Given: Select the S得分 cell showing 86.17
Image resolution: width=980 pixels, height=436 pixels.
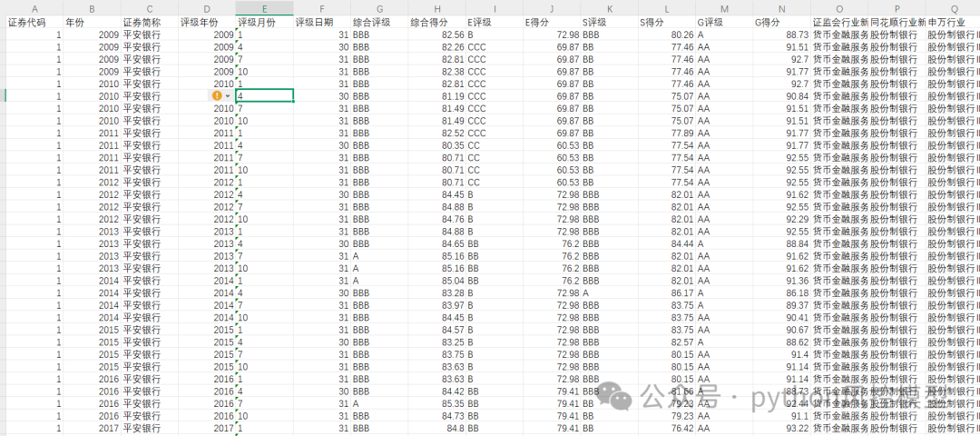Looking at the screenshot, I should click(x=667, y=292).
